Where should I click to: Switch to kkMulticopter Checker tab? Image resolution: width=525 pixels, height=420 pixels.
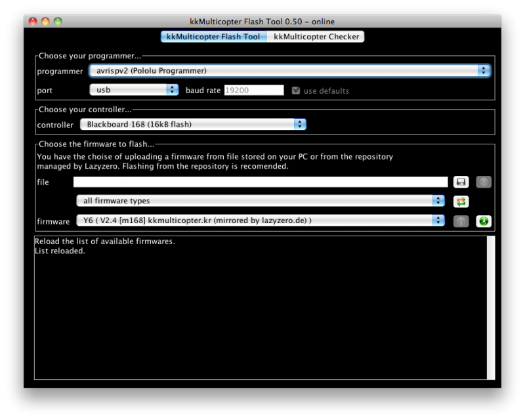[316, 37]
